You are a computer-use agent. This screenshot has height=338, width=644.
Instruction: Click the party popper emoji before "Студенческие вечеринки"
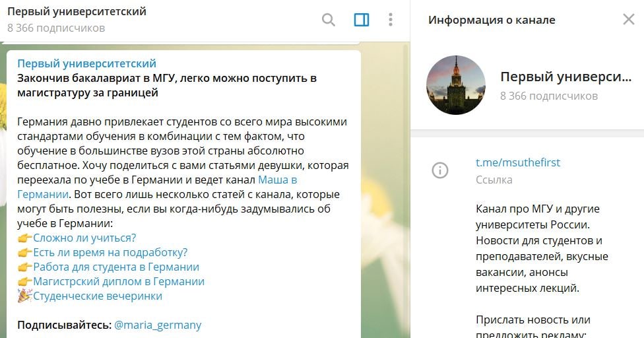tap(24, 296)
